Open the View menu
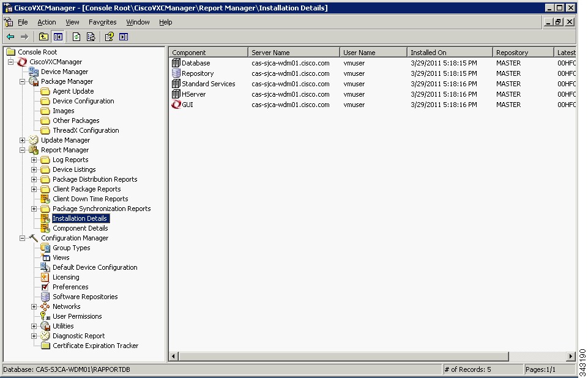 click(x=72, y=22)
